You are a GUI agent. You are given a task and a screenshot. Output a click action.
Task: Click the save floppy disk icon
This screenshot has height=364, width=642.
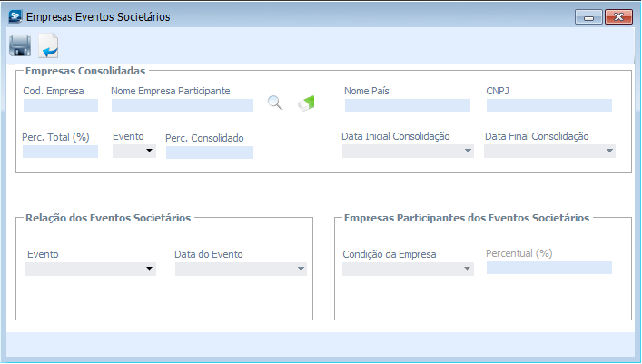pyautogui.click(x=20, y=45)
